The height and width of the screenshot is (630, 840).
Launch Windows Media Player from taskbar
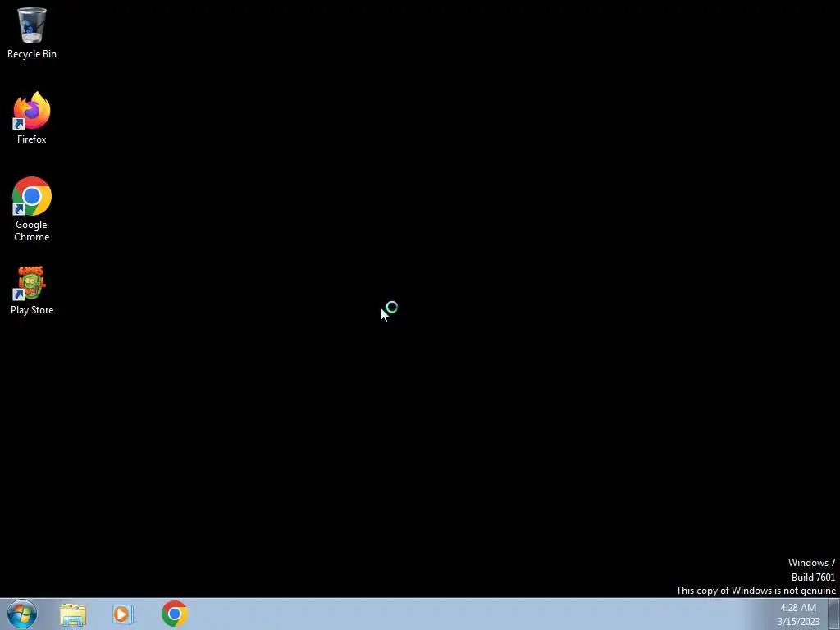point(123,614)
